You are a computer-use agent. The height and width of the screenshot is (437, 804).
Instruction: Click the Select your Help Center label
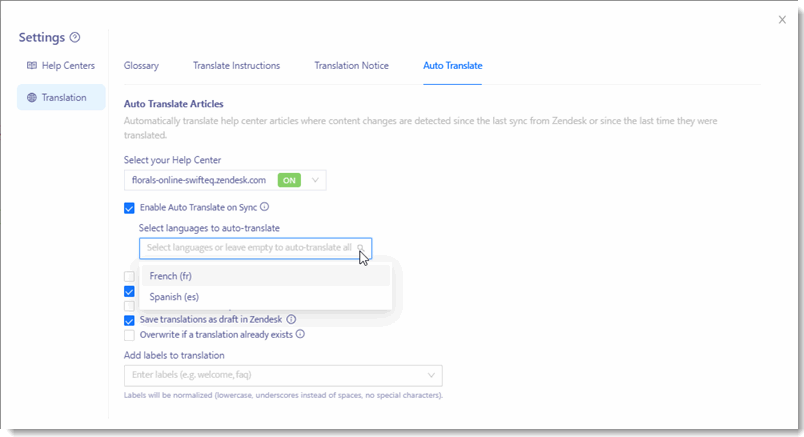click(x=172, y=160)
